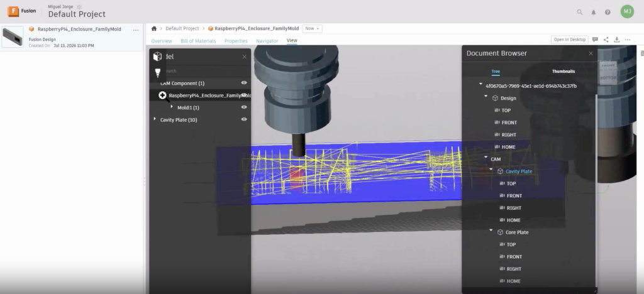This screenshot has height=294, width=644.
Task: Close the Model panel
Action: (245, 57)
